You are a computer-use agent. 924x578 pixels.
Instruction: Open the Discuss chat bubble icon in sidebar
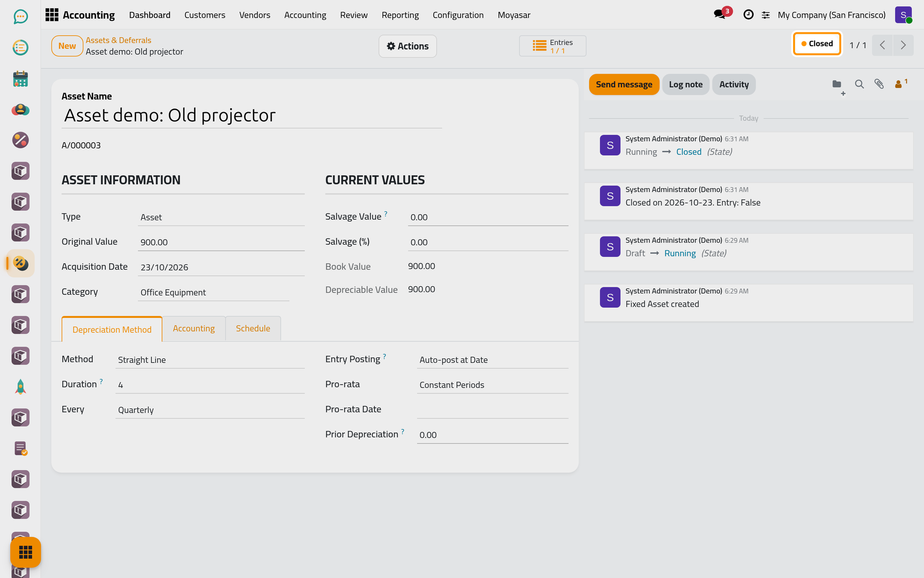20,17
